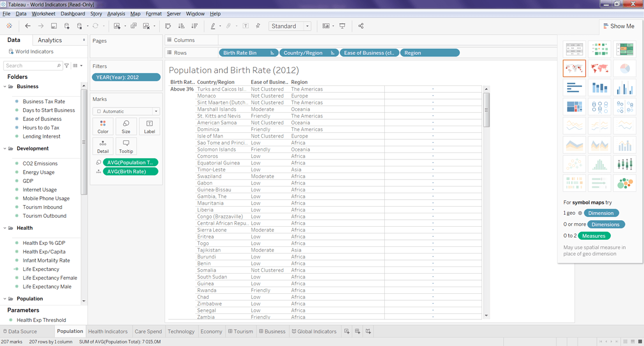Click the Highlight pen toolbar icon
This screenshot has height=346, width=644.
pyautogui.click(x=213, y=26)
